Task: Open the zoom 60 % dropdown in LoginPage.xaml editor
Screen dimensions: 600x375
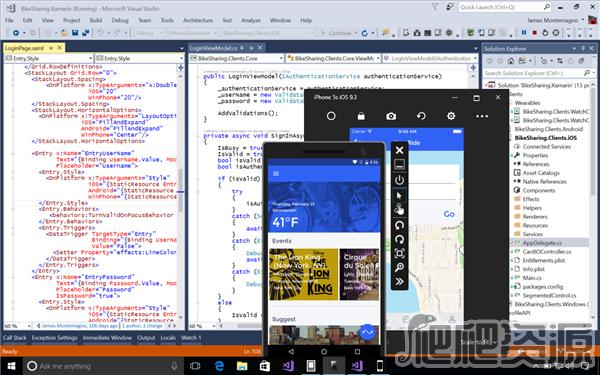Action: pyautogui.click(x=17, y=326)
